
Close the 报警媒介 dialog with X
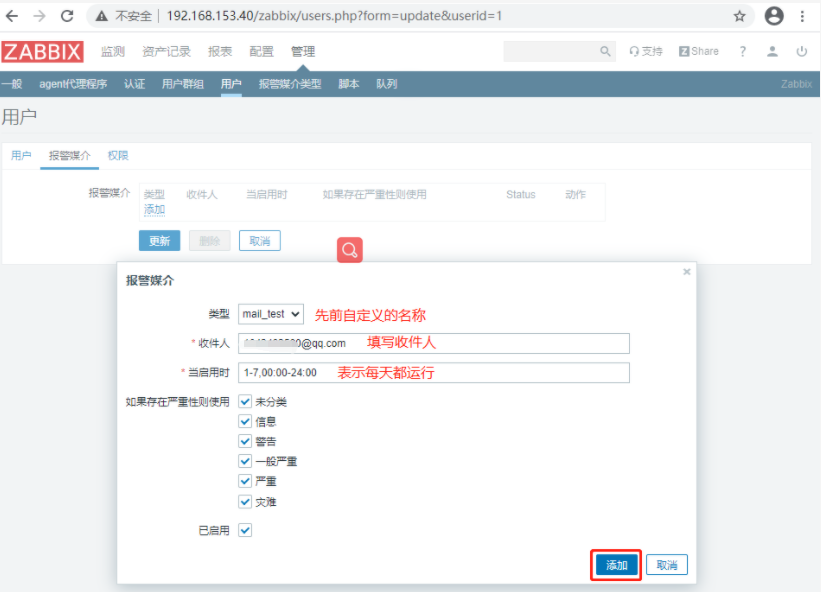(687, 272)
